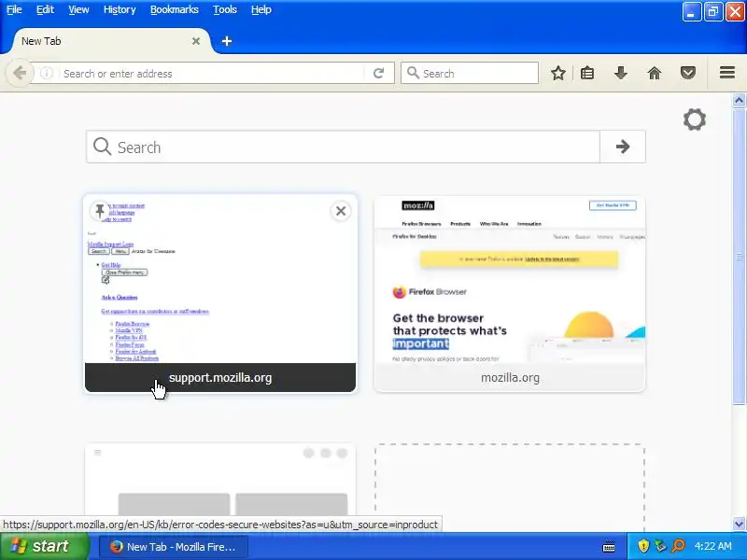Click the security shield tray icon
Viewport: 747px width, 560px height.
pyautogui.click(x=643, y=546)
